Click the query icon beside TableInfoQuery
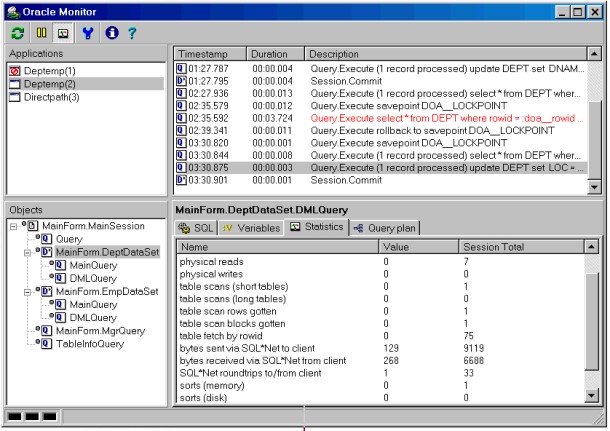The height and width of the screenshot is (431, 610). (47, 344)
